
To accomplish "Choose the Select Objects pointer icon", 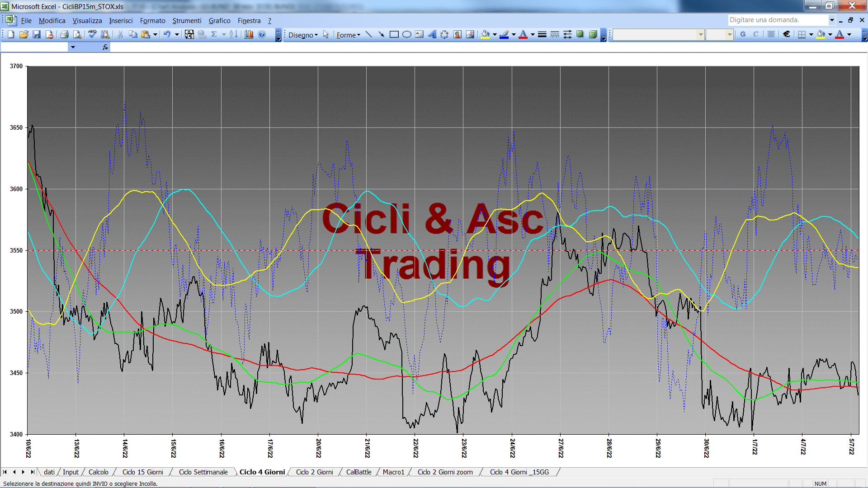I will 326,34.
